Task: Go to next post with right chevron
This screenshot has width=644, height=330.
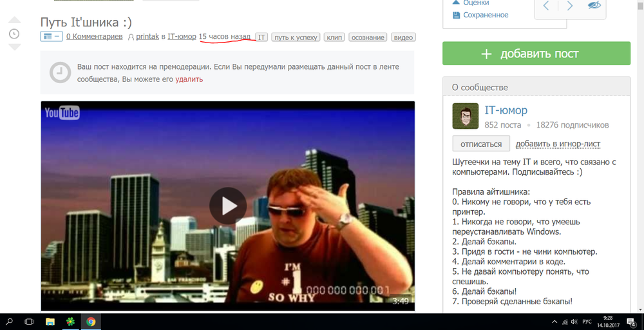Action: click(x=569, y=6)
